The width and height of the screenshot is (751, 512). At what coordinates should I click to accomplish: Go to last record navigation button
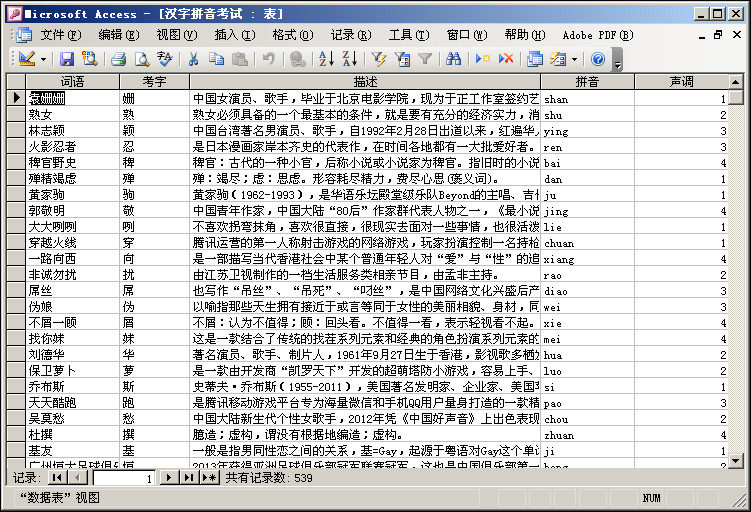pyautogui.click(x=189, y=478)
